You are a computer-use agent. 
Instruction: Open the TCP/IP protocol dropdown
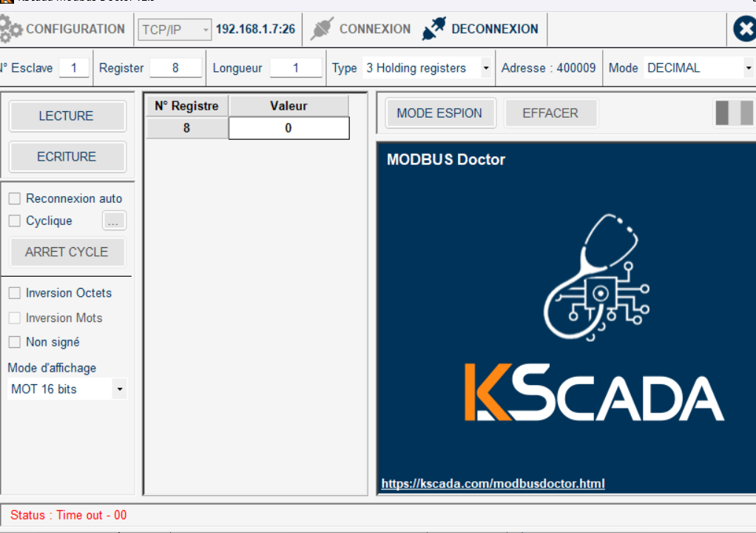coord(175,30)
